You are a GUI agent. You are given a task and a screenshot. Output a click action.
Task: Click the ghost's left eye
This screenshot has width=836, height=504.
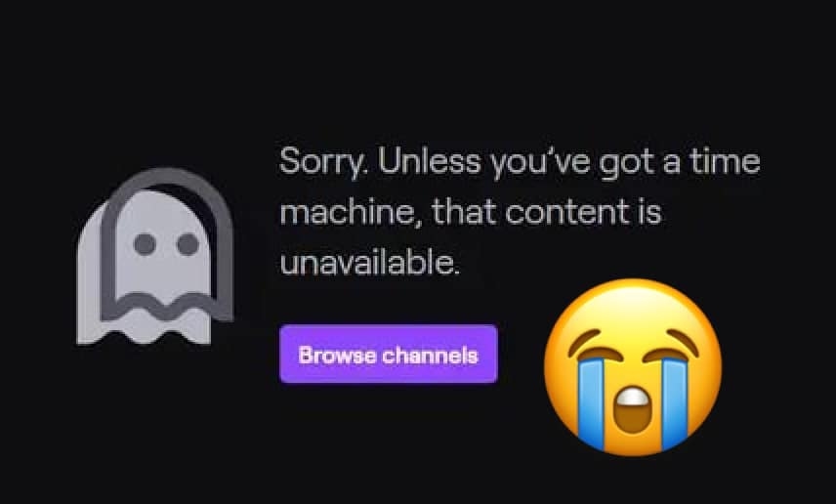145,244
